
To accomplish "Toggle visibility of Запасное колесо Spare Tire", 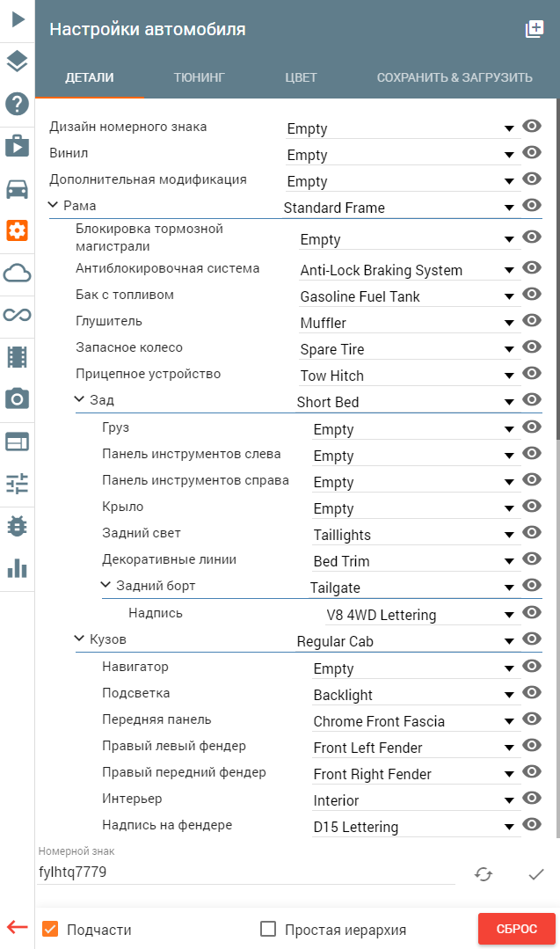I will click(x=532, y=347).
